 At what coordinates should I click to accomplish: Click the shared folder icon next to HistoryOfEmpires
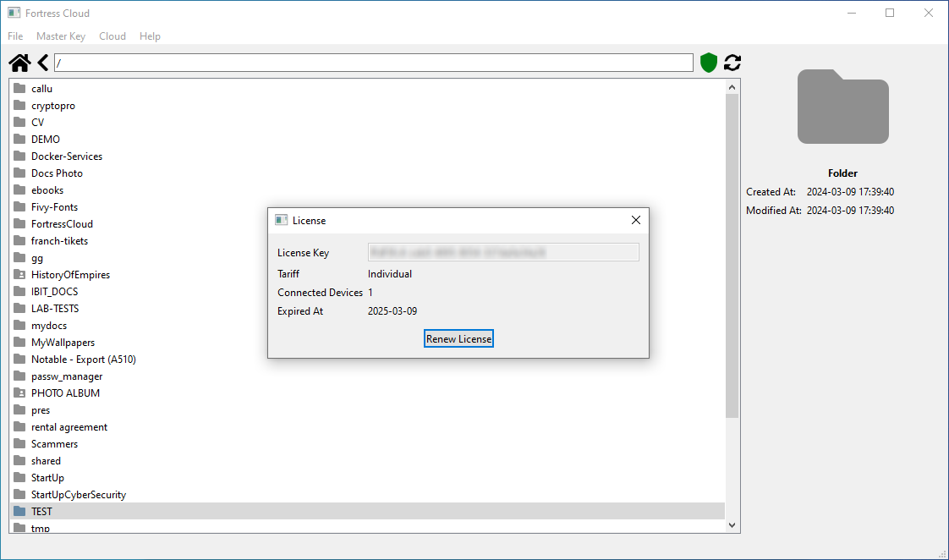point(19,274)
